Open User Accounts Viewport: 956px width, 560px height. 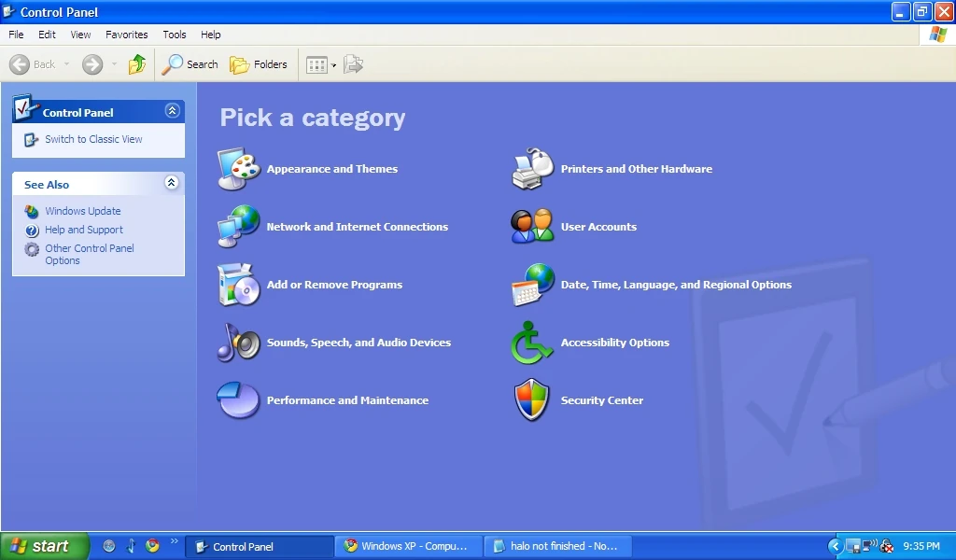[597, 227]
